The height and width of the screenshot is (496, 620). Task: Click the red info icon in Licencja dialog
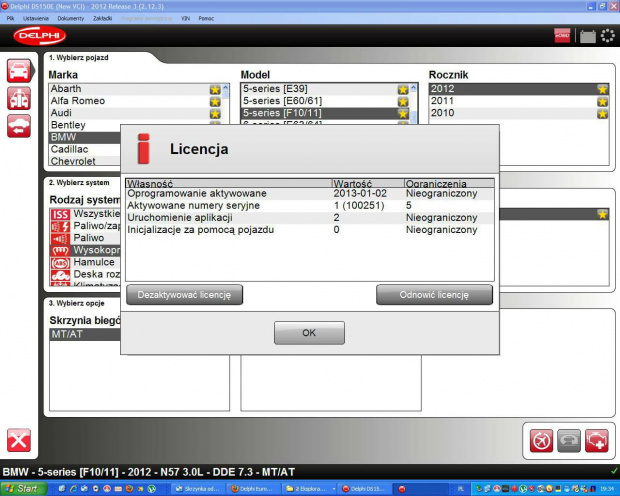(x=144, y=149)
